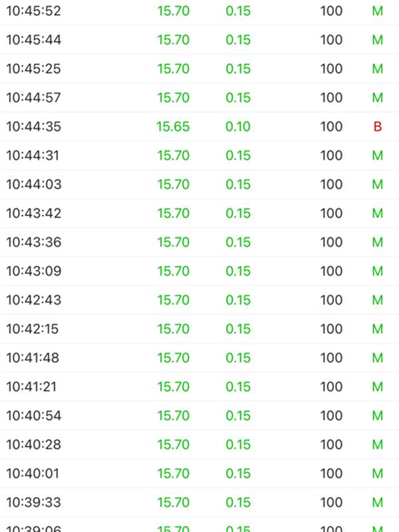Screen dimensions: 399x532
Task: Tap the 15.70 price at 10:43:09
Action: (173, 271)
